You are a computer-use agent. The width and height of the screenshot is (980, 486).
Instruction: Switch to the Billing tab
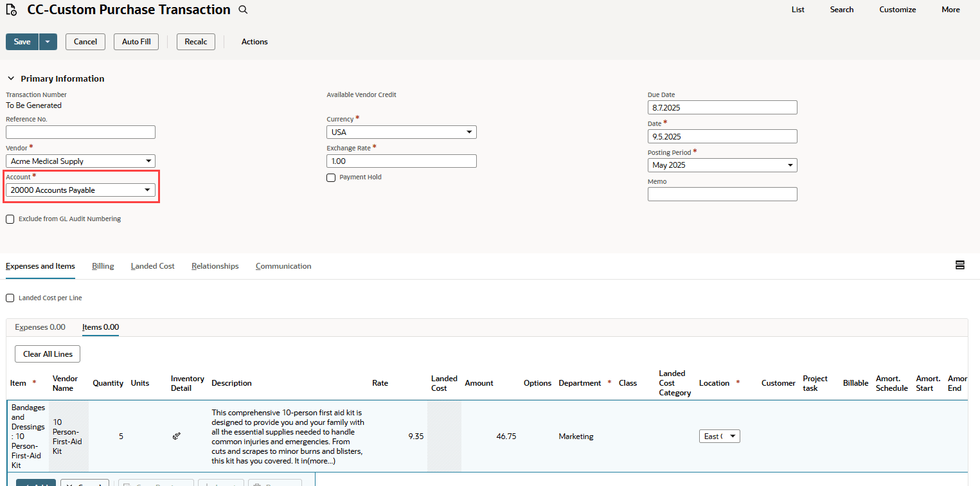point(103,266)
